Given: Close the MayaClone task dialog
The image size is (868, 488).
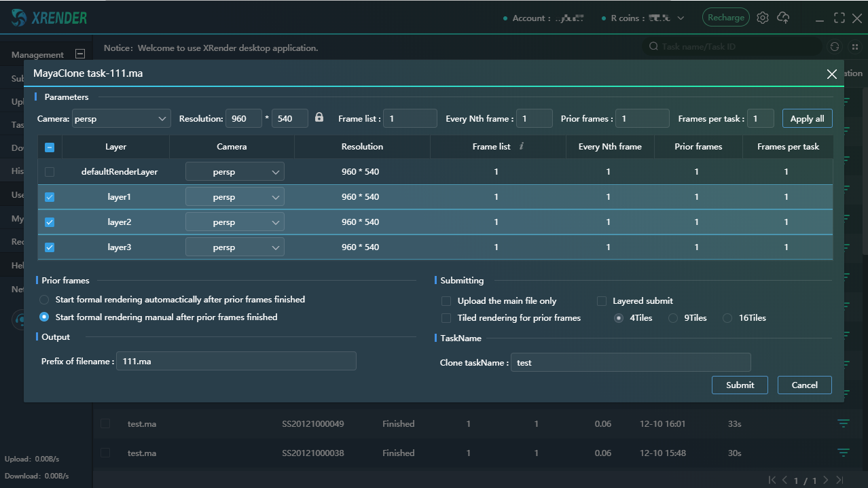Looking at the screenshot, I should [x=831, y=74].
